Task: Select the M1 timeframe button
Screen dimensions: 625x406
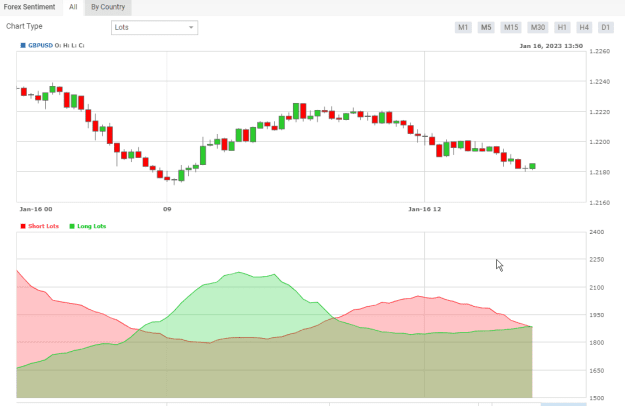Action: pos(463,27)
